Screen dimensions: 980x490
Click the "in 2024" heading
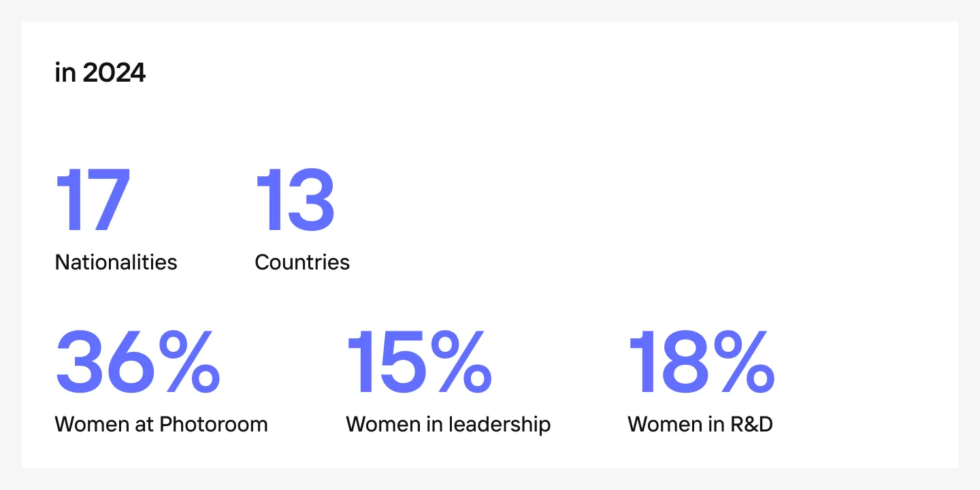[x=100, y=72]
